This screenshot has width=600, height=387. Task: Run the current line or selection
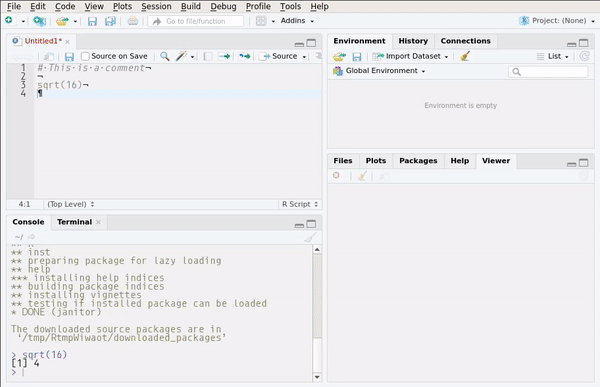click(224, 57)
